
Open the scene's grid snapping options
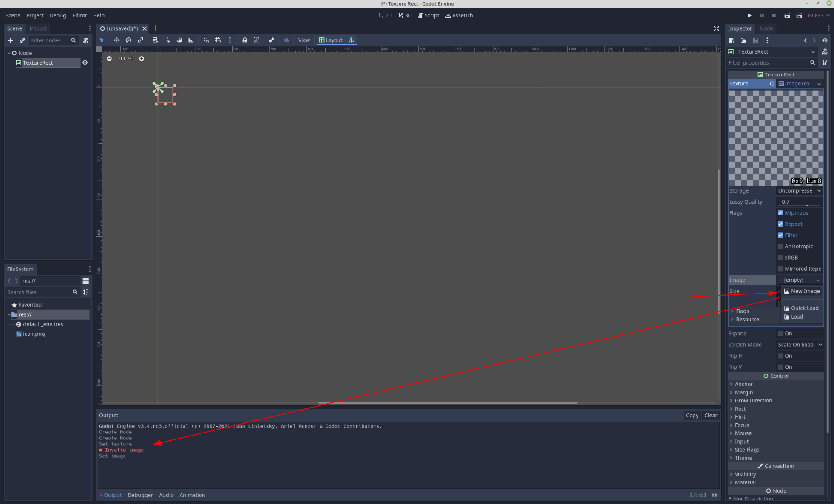[230, 40]
